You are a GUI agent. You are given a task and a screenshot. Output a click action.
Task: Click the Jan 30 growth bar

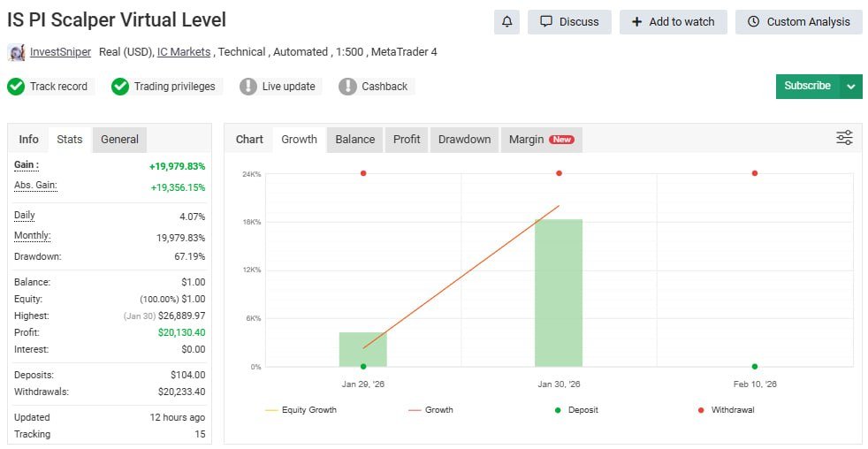[559, 293]
